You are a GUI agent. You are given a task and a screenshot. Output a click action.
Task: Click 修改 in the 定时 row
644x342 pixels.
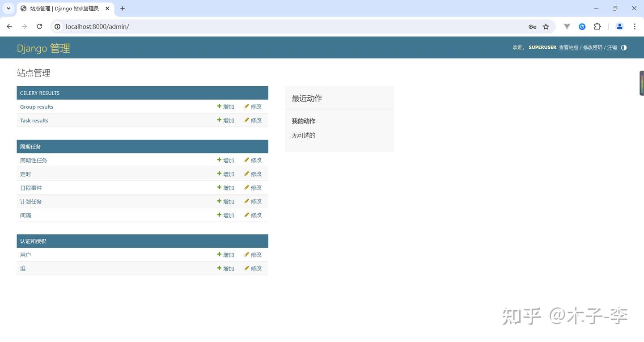253,174
